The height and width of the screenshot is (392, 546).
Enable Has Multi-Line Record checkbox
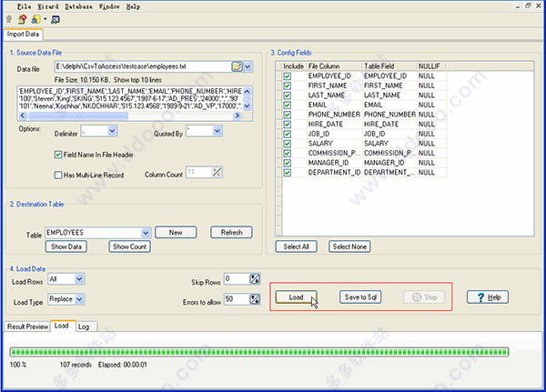pos(58,175)
